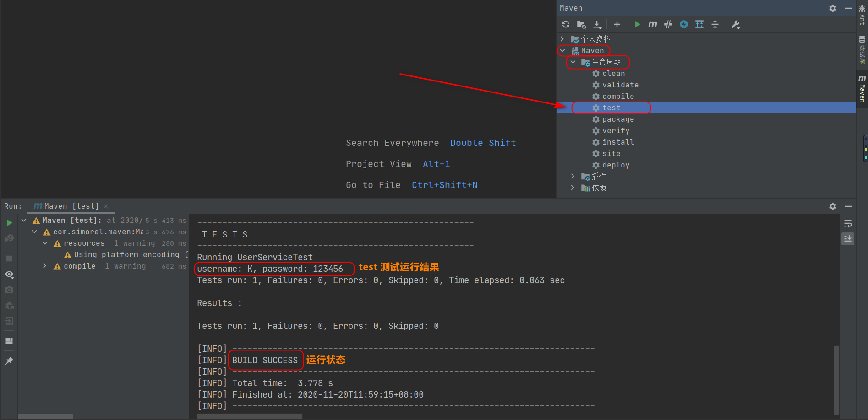Toggle Maven offline mode
Viewport: 868px width, 420px height.
click(668, 24)
